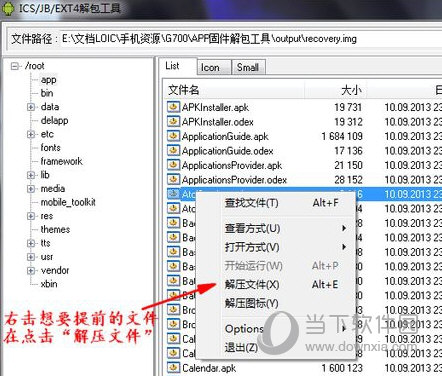Switch to the Small view tab

pyautogui.click(x=248, y=68)
